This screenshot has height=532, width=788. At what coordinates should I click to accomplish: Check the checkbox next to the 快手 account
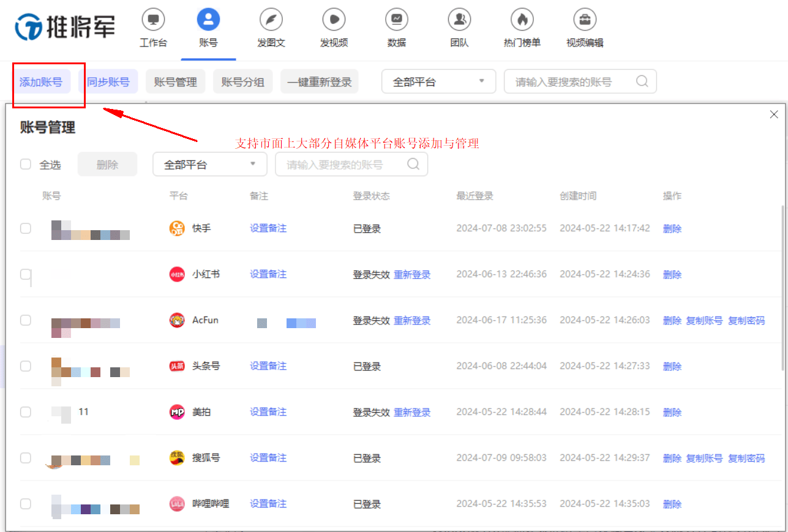pyautogui.click(x=25, y=228)
